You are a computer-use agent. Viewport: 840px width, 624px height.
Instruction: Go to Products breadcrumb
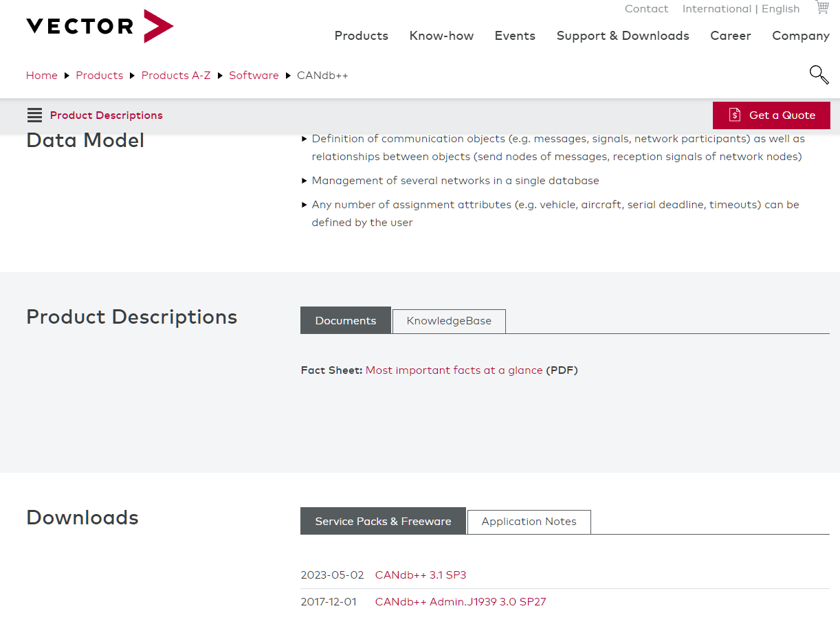pyautogui.click(x=100, y=76)
